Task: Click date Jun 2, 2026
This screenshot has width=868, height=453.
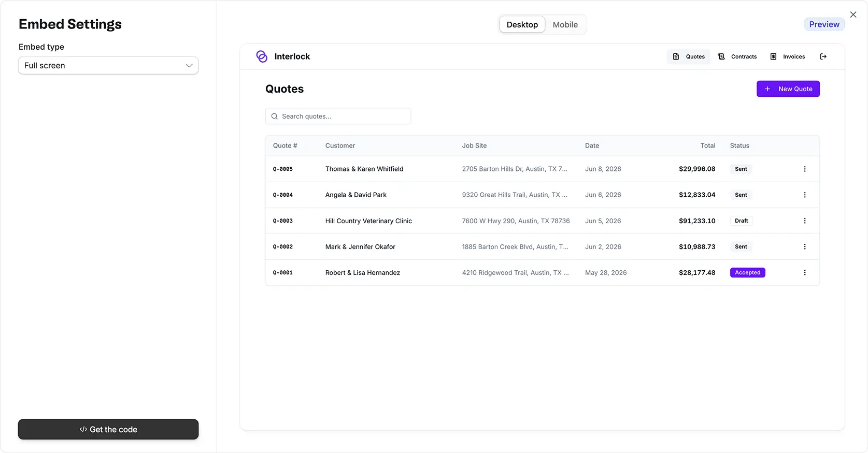Action: point(603,246)
